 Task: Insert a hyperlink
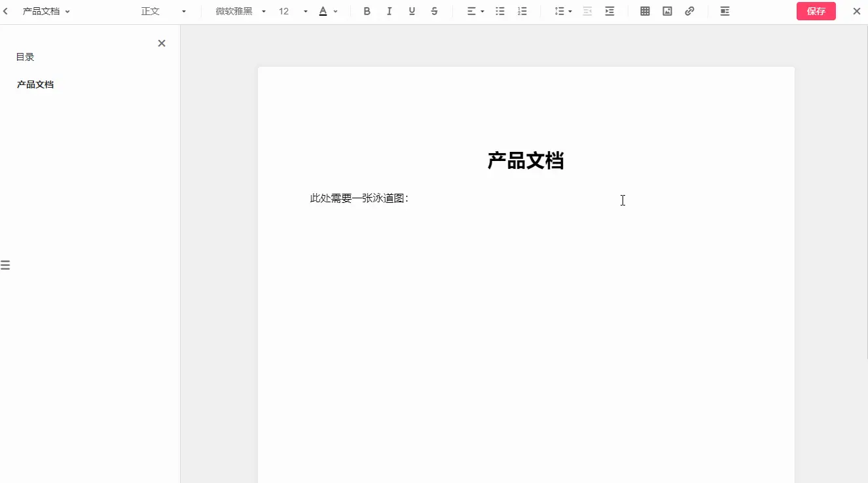coord(689,11)
